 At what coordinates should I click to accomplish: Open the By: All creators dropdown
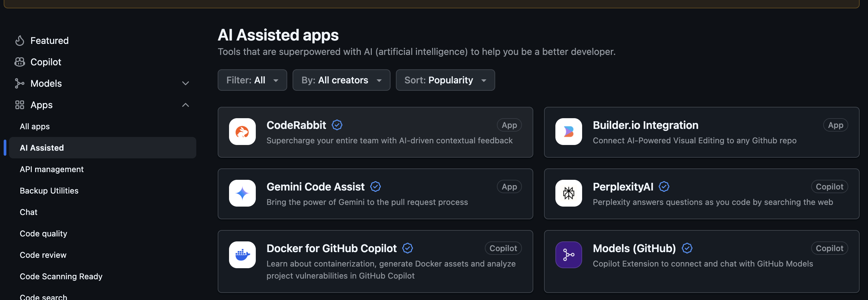click(341, 80)
